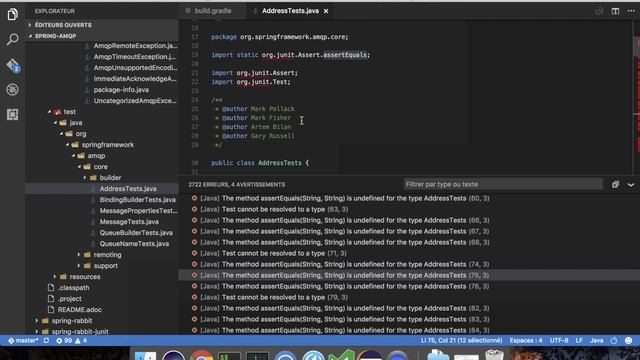
Task: Open QueueBuilderTests.java file
Action: [136, 233]
